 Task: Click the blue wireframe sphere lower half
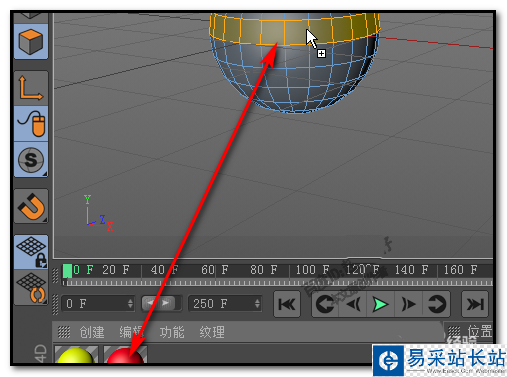click(x=295, y=77)
